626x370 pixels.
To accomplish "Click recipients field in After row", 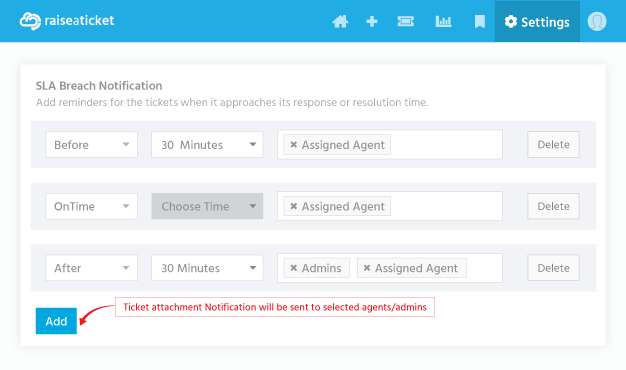I will click(483, 268).
